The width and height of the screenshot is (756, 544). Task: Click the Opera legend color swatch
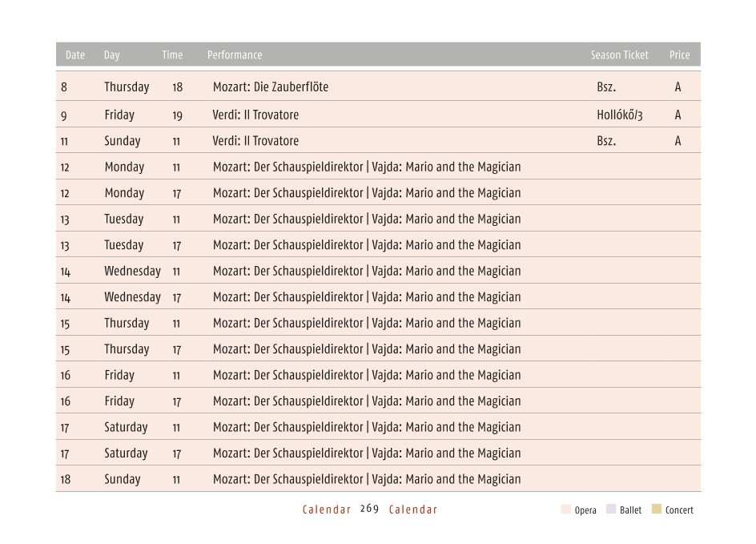[x=565, y=510]
